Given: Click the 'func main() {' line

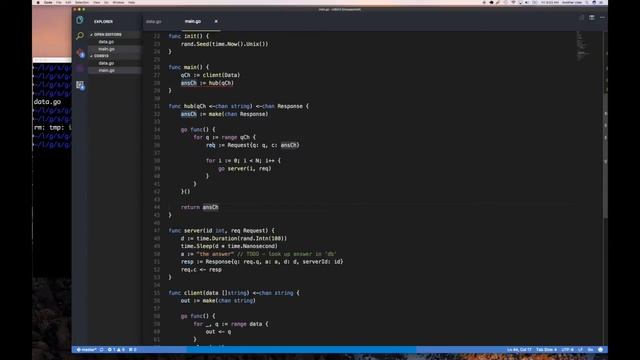Looking at the screenshot, I should [x=189, y=67].
